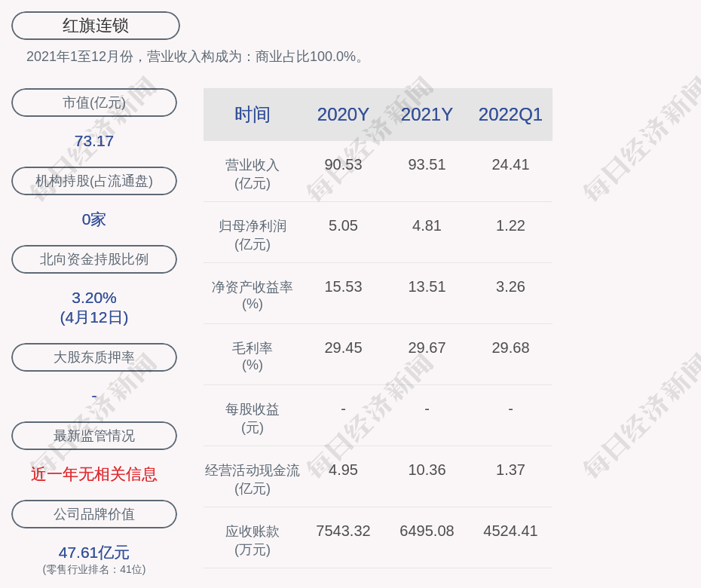Click the 时间 table header

253,115
